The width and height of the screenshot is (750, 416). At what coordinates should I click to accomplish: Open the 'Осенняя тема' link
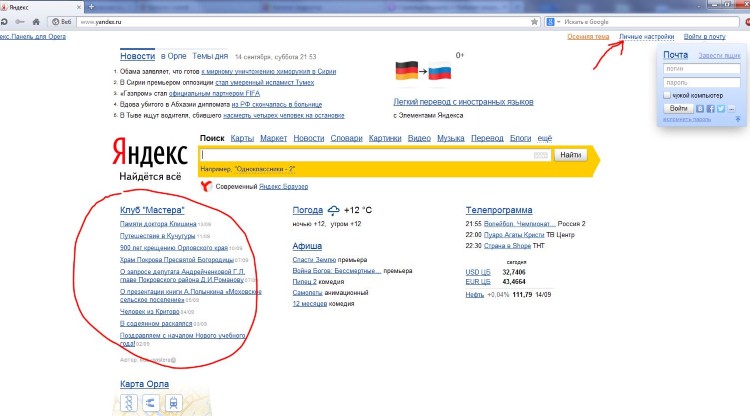588,37
